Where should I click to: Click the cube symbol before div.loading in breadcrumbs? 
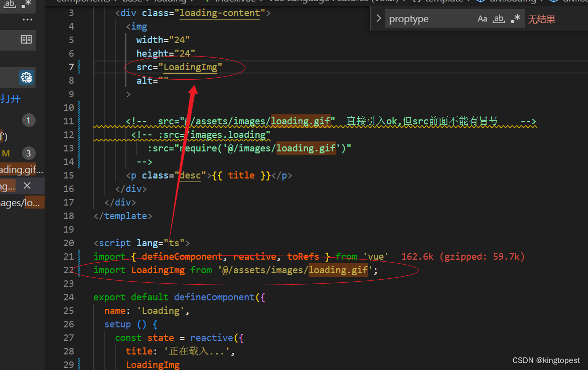(481, 1)
